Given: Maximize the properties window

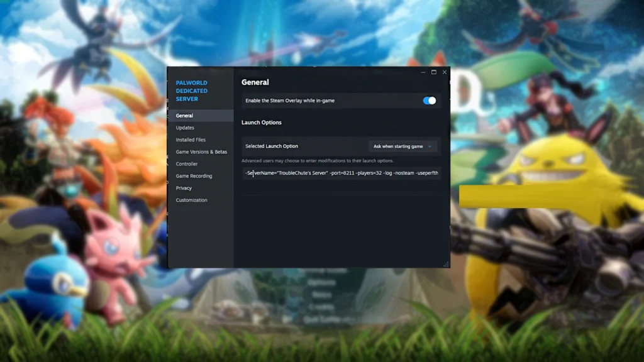Looking at the screenshot, I should coord(434,72).
